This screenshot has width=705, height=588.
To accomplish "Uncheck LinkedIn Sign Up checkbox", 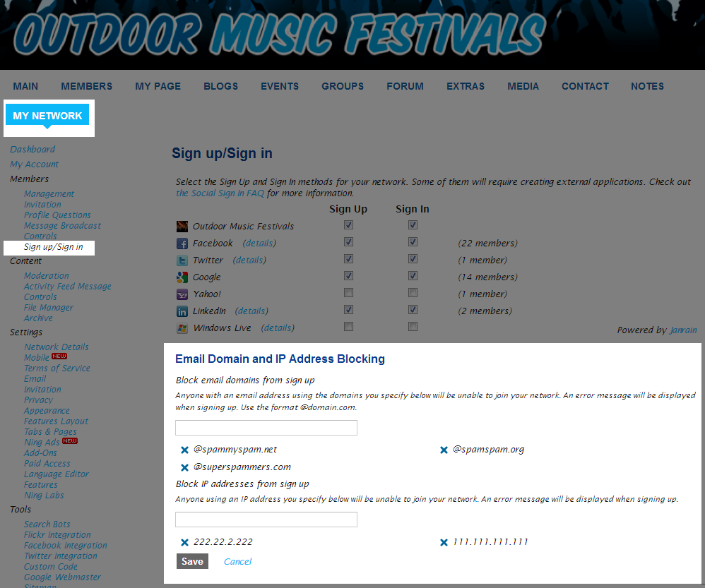I will click(x=348, y=309).
